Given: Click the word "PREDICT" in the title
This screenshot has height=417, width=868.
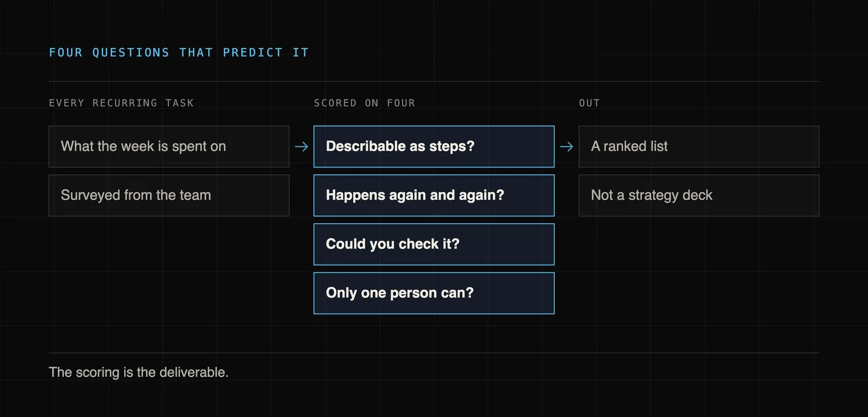Looking at the screenshot, I should pyautogui.click(x=253, y=53).
